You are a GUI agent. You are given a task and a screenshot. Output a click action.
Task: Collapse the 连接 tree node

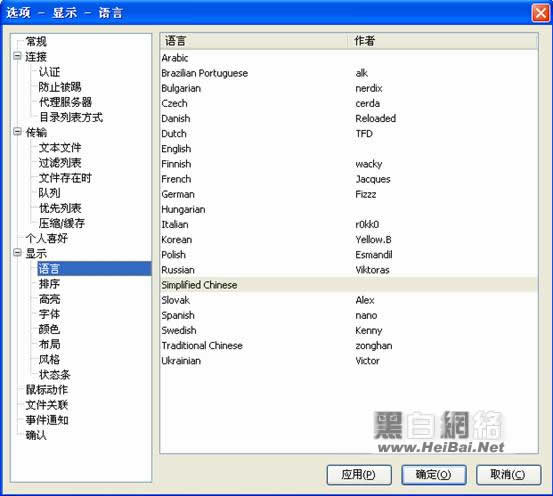coord(17,56)
